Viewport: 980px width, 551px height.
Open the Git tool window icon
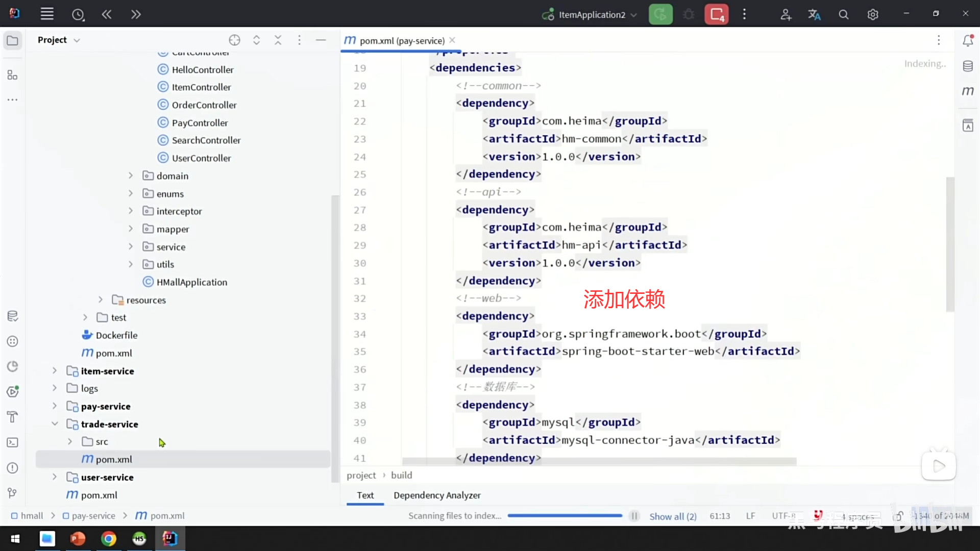point(13,493)
